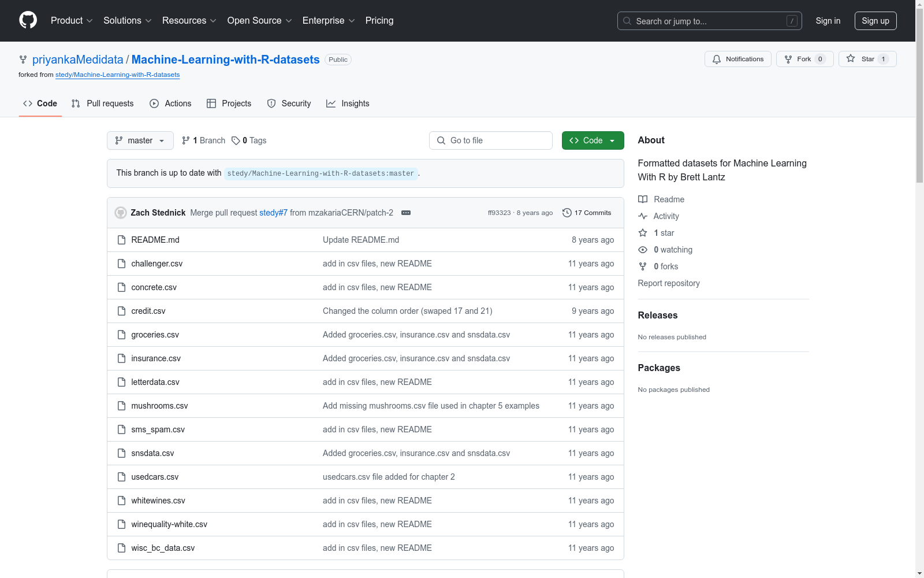Switch to the Pull requests tab
924x578 pixels.
click(x=102, y=103)
